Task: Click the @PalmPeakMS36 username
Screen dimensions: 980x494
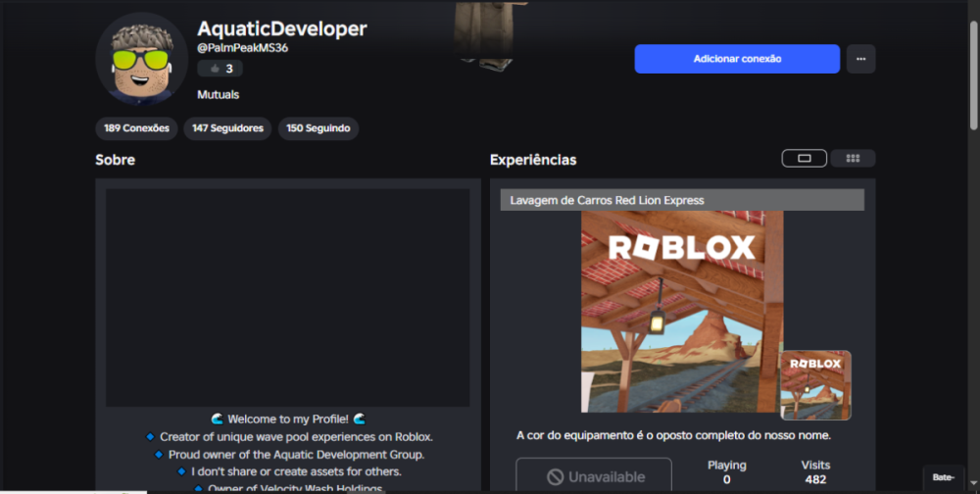Action: pyautogui.click(x=242, y=47)
